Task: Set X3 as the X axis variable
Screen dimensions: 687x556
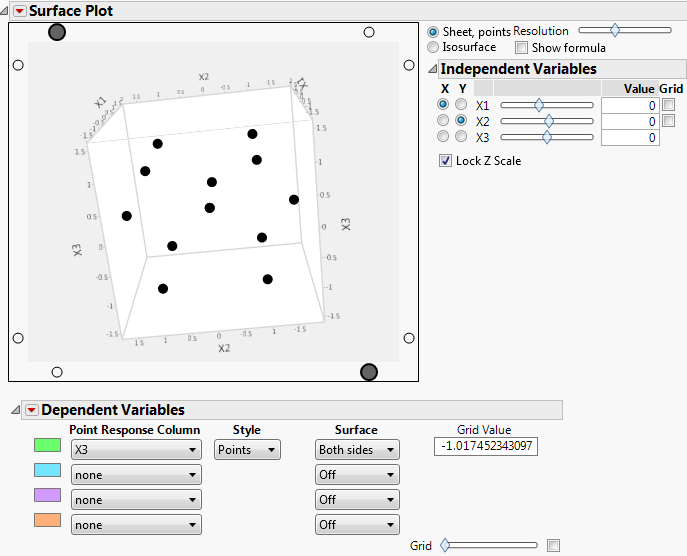Action: 443,137
